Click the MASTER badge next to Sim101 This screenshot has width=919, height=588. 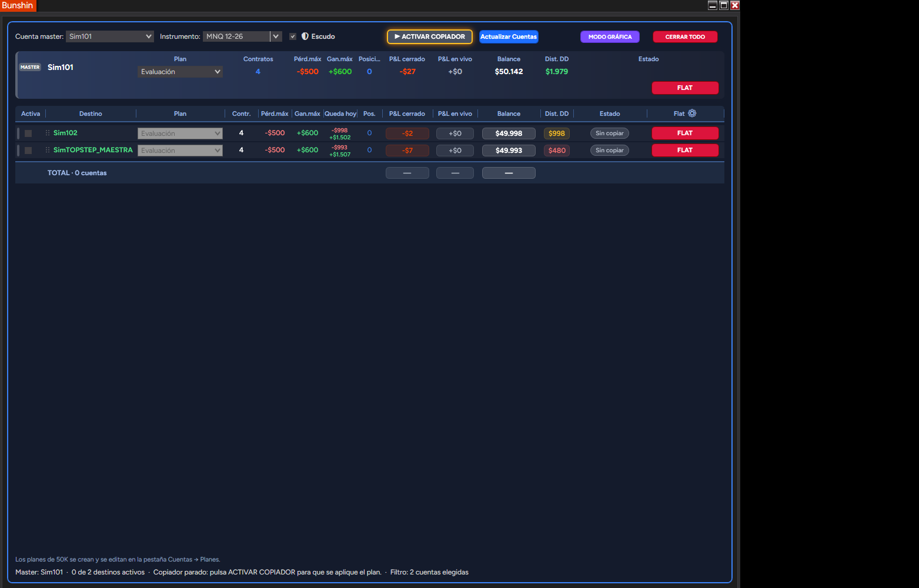click(x=30, y=67)
